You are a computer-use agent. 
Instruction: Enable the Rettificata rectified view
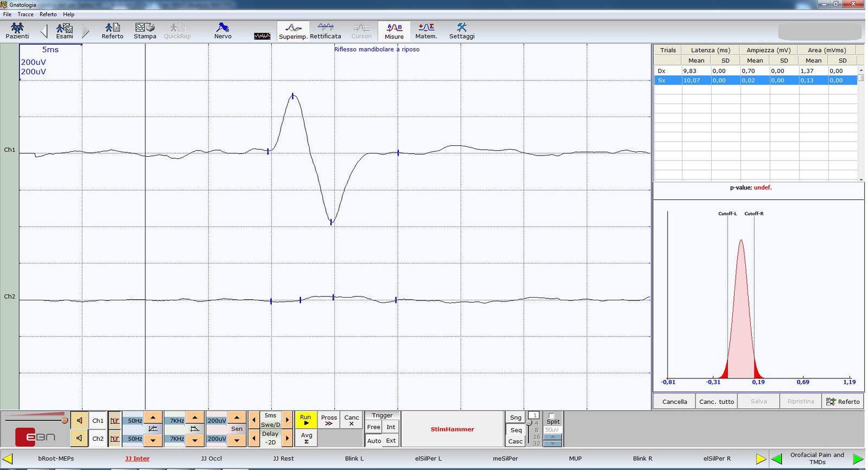pyautogui.click(x=325, y=30)
